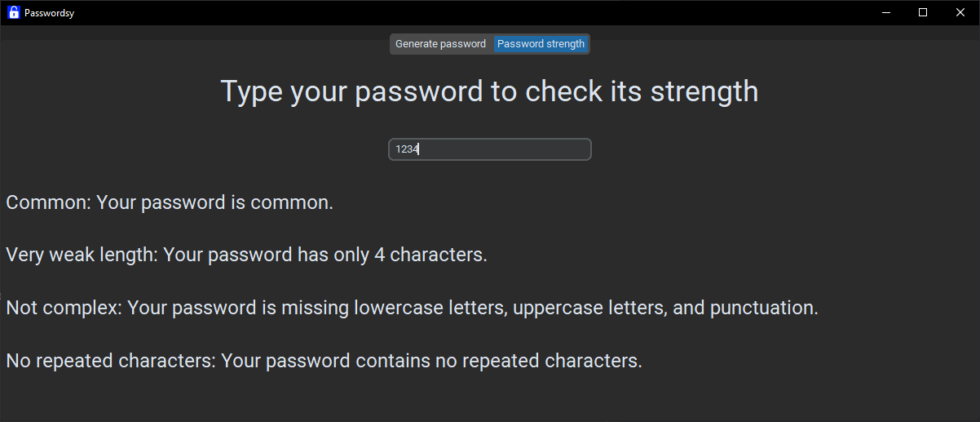Select the Password strength tab
Viewport: 980px width, 422px height.
(541, 44)
